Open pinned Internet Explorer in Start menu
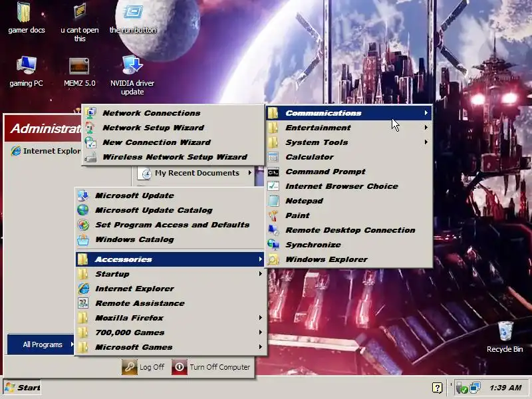Screen dimensions: 532x399 (45, 151)
